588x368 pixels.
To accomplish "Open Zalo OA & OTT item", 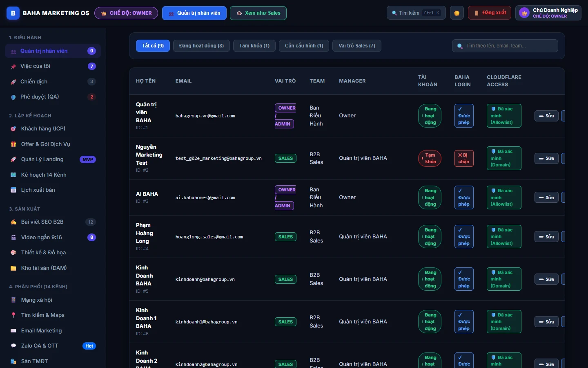I will coord(53,346).
